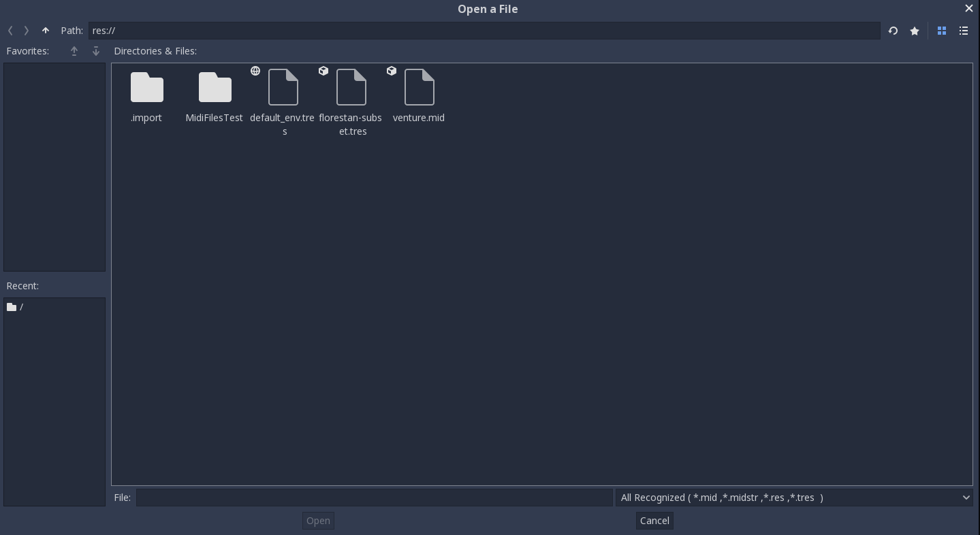The image size is (980, 535).
Task: Move favorite down in the list
Action: pyautogui.click(x=96, y=51)
